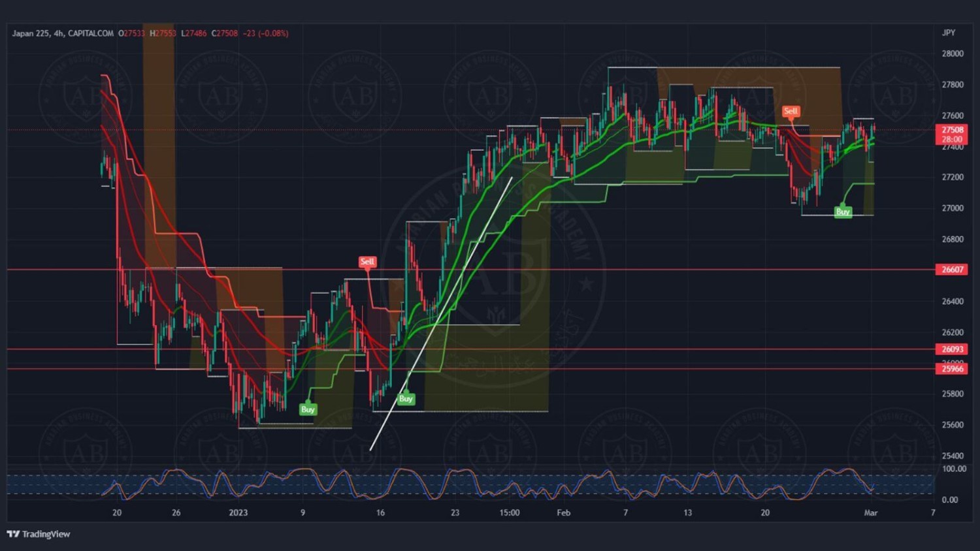Click the 27200 price axis tick

pyautogui.click(x=953, y=177)
